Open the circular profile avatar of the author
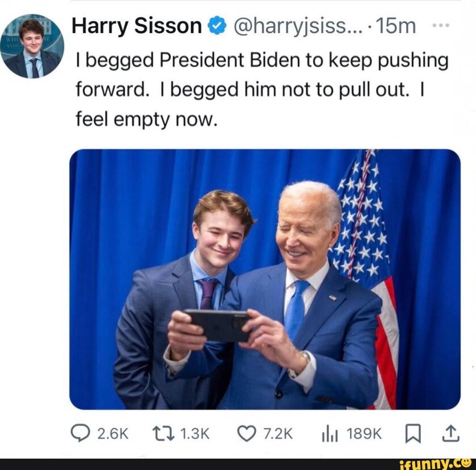This screenshot has height=470, width=476. click(x=32, y=46)
